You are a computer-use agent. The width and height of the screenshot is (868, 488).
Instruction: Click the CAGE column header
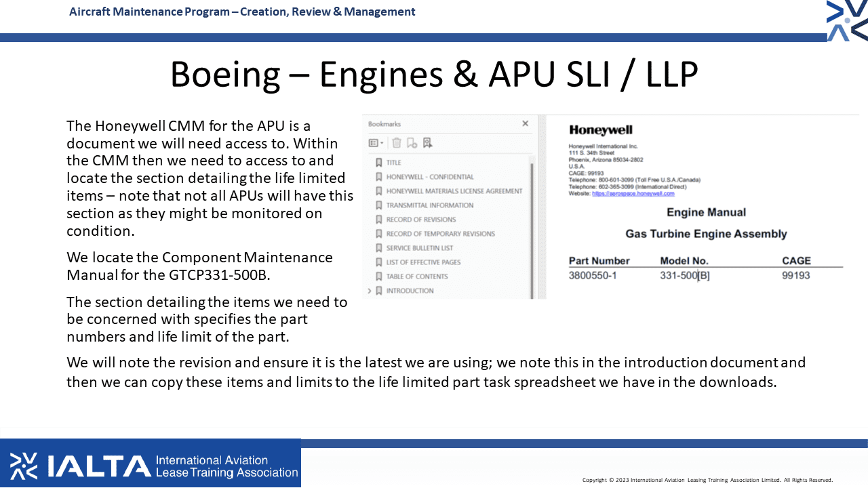[796, 261]
